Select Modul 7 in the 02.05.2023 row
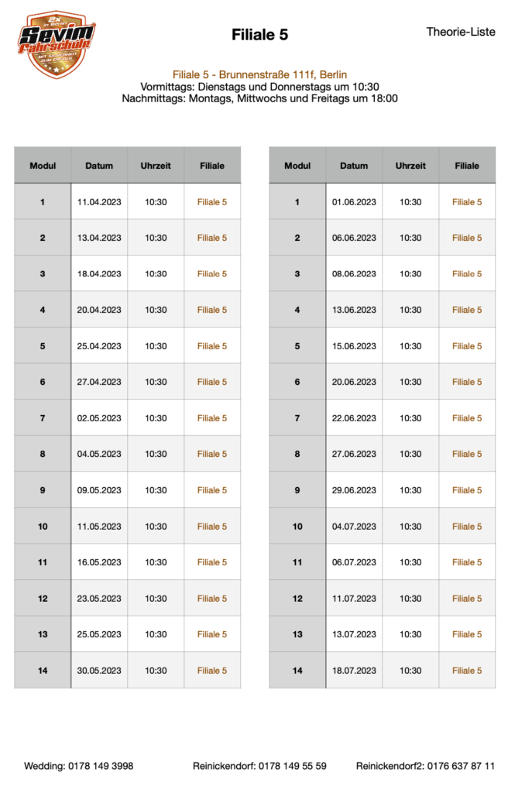The height and width of the screenshot is (793, 532). coord(43,418)
